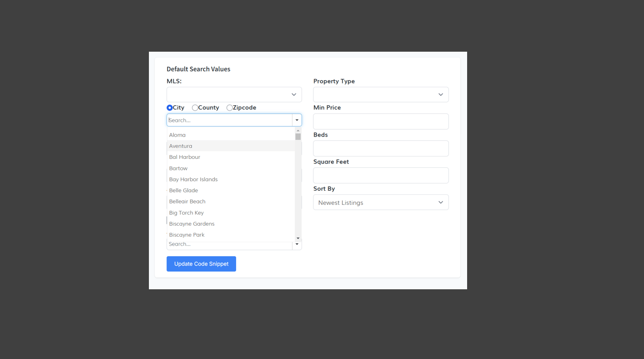The height and width of the screenshot is (359, 644).
Task: Click the city list scrollbar thumb
Action: click(298, 137)
